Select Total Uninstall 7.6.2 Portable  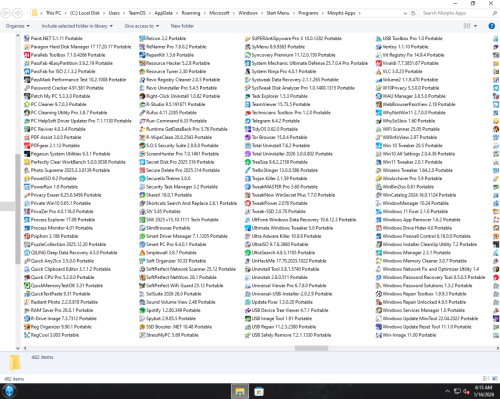pos(277,146)
